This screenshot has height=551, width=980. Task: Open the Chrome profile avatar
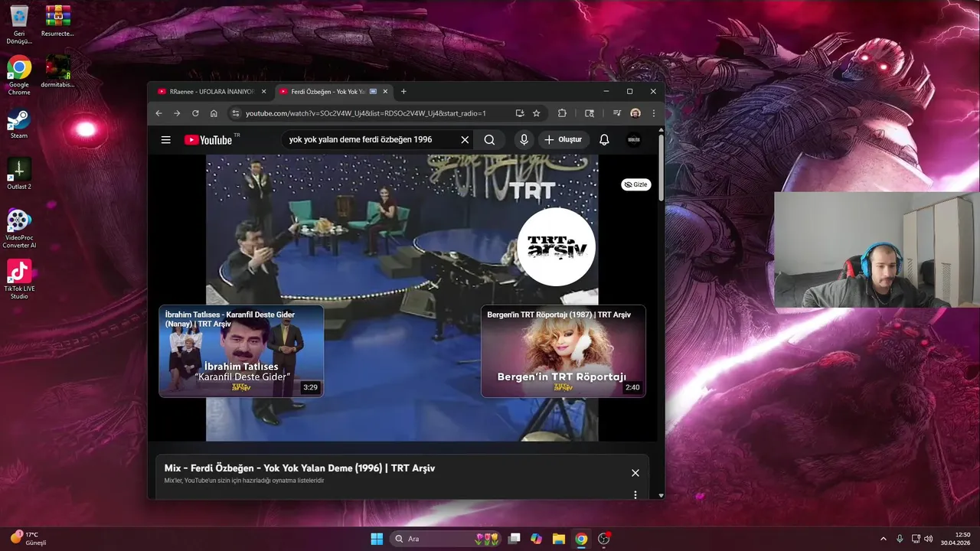click(x=635, y=113)
